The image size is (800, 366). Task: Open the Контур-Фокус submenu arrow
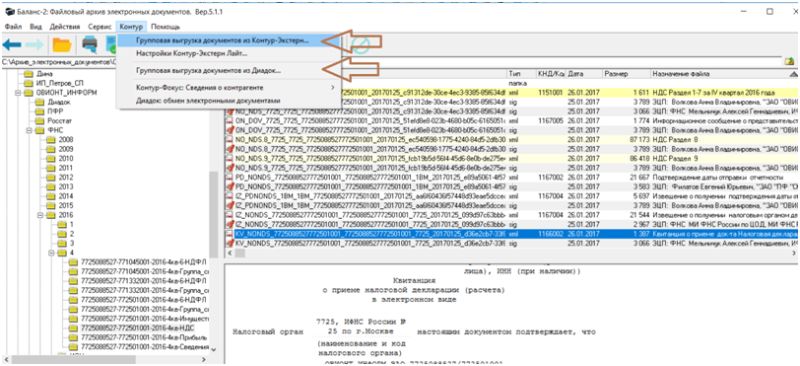point(332,88)
